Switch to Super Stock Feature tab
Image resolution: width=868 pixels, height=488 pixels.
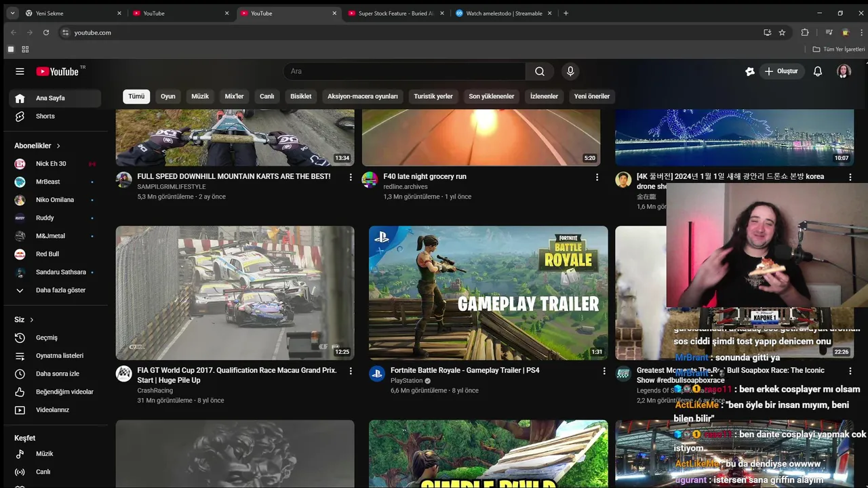[395, 13]
